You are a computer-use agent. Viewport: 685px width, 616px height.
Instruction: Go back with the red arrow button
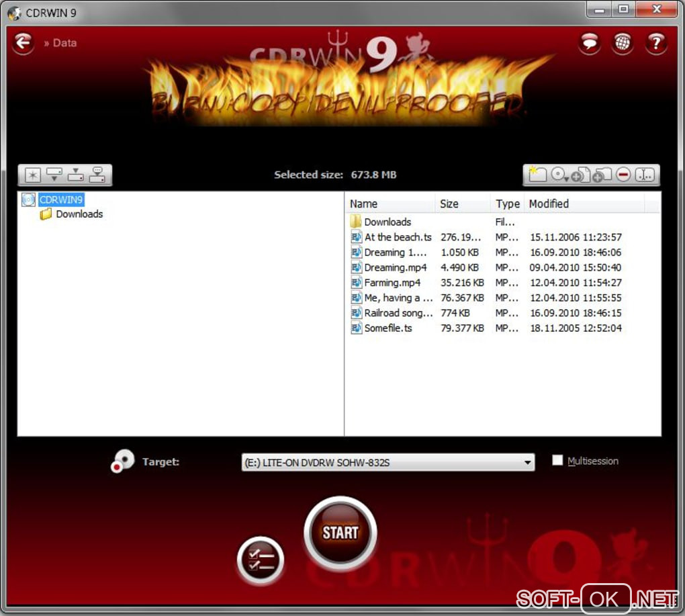23,43
